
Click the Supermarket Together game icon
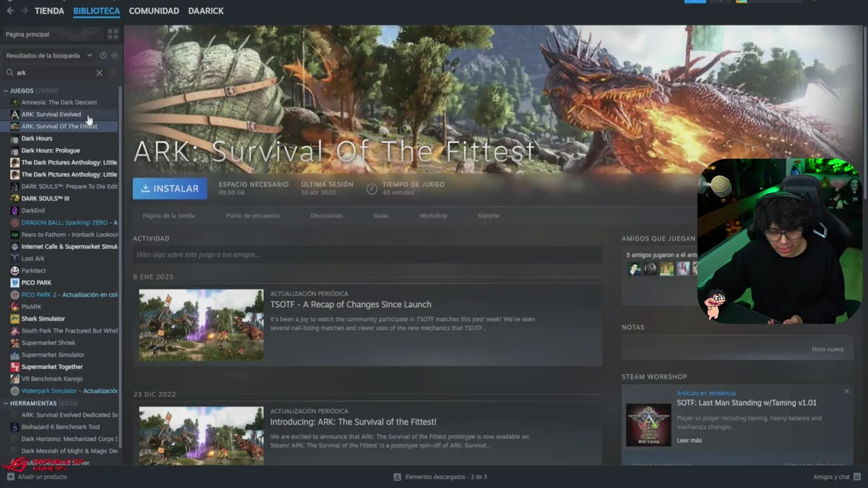click(x=15, y=367)
